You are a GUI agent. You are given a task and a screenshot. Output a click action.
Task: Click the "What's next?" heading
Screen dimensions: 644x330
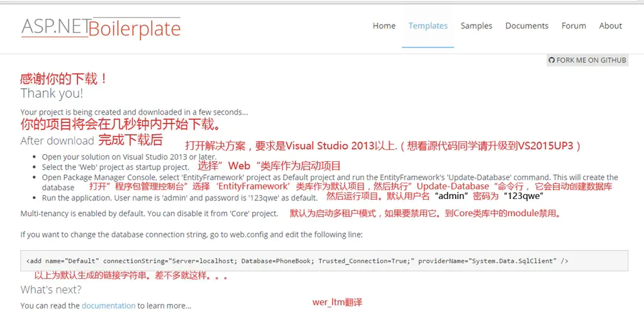(51, 290)
